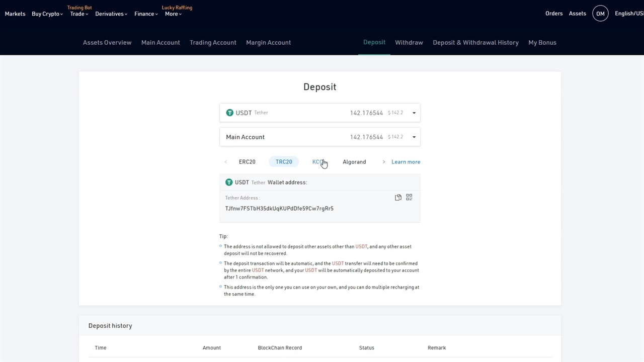Click the Tether wallet address text
The image size is (644, 362).
[279, 209]
